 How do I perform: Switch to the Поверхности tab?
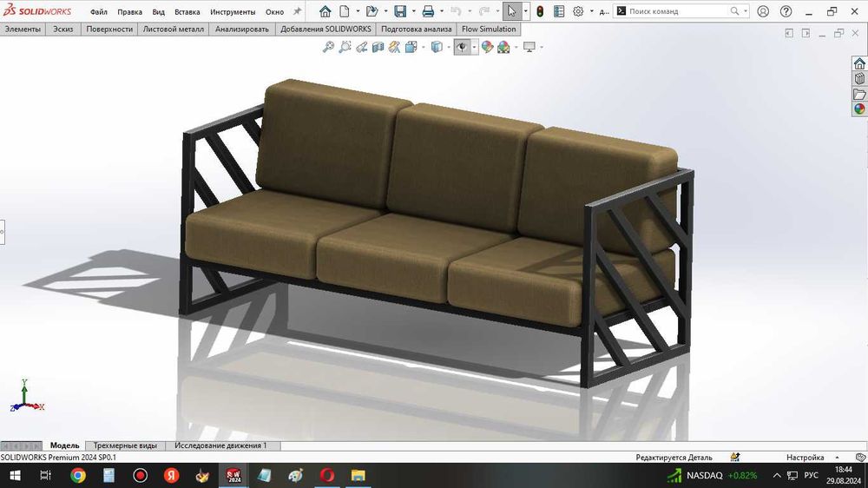(109, 29)
